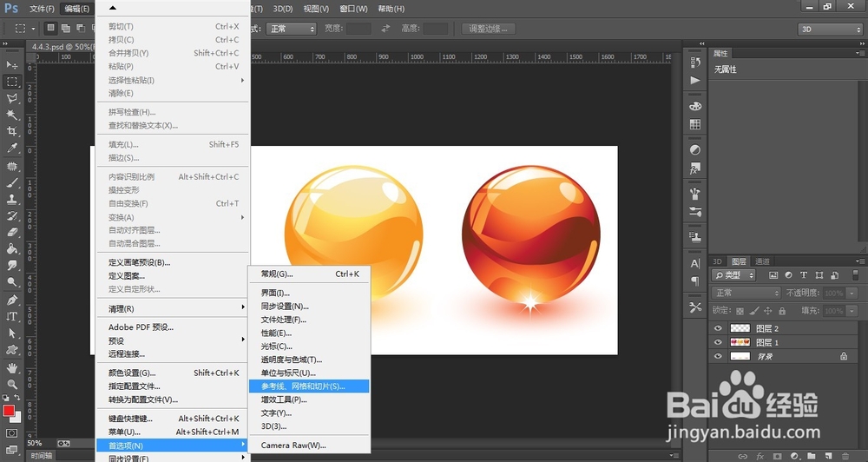Open the 类型 layer filter dropdown

(734, 275)
